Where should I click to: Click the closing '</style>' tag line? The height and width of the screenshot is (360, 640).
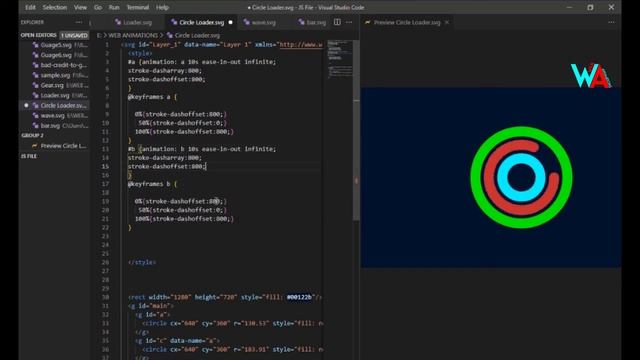142,262
